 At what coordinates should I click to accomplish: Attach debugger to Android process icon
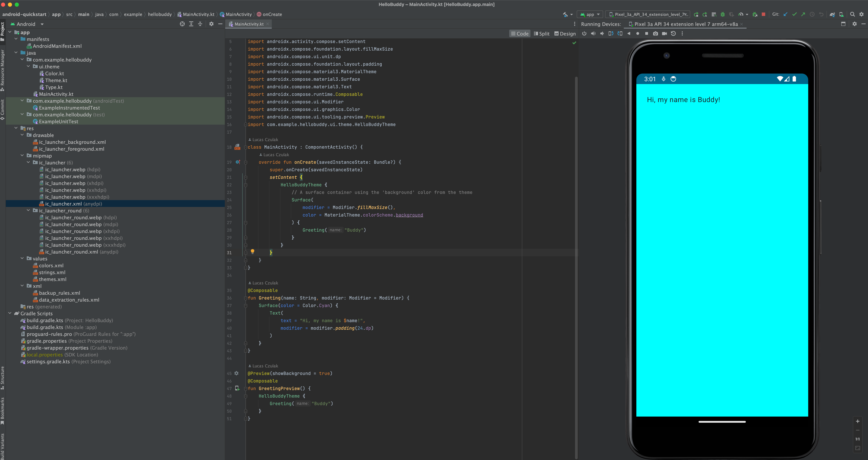point(755,15)
